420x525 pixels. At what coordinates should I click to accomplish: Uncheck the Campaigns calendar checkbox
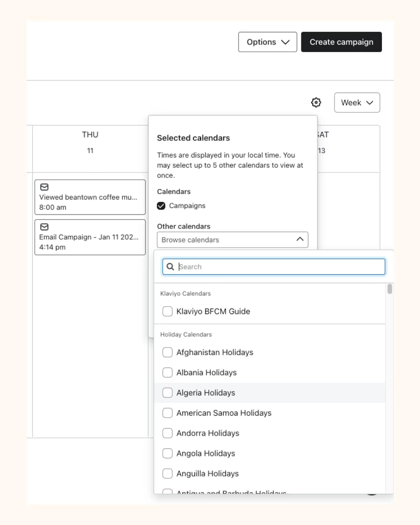[x=161, y=206]
